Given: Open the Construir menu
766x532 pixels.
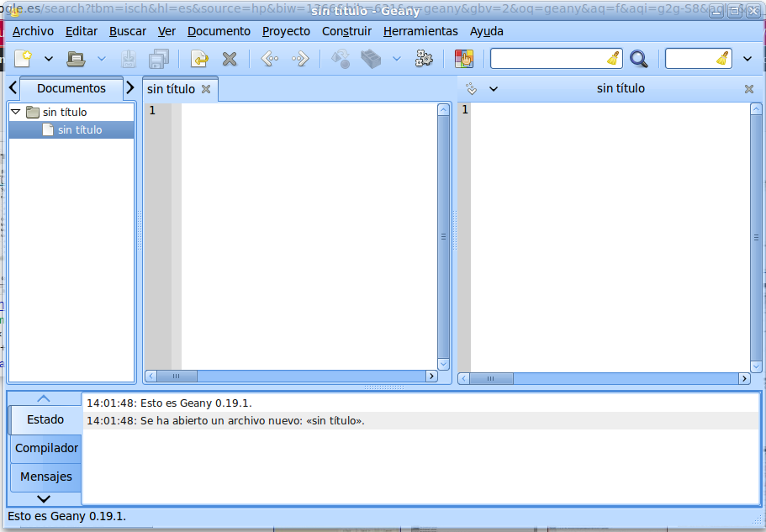Looking at the screenshot, I should (x=347, y=31).
